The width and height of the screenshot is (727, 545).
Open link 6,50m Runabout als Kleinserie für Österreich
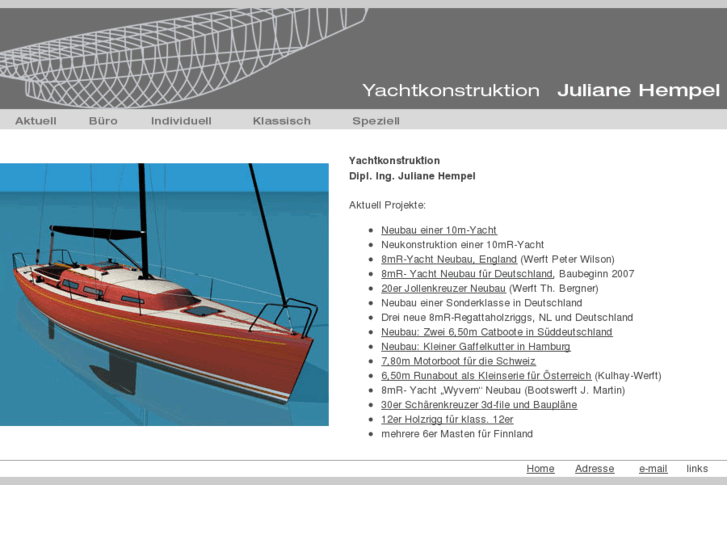click(x=486, y=376)
